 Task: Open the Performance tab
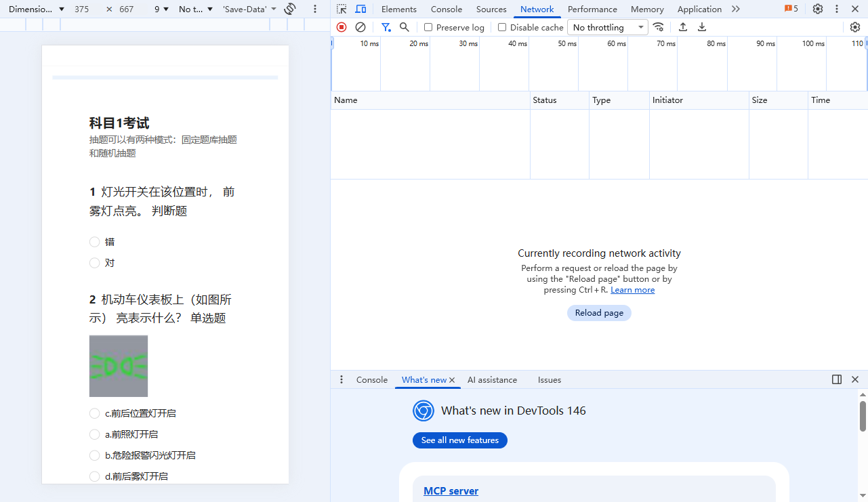[x=592, y=9]
